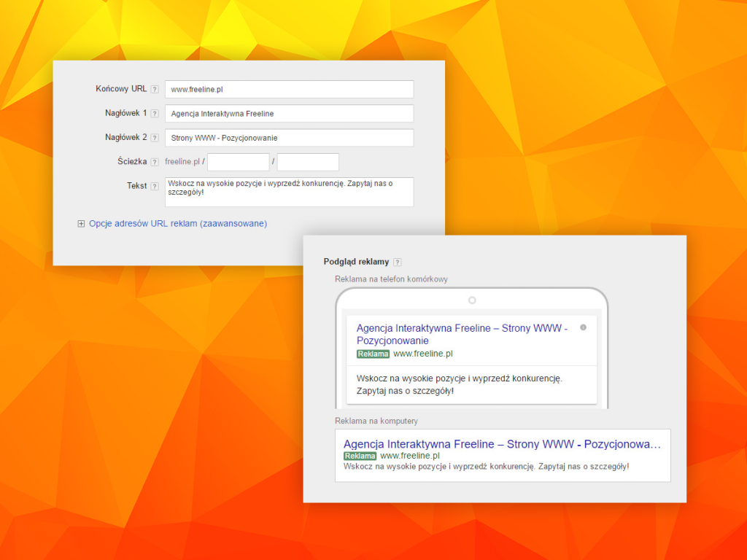Click the desktop ad description text
The image size is (747, 560).
pos(486,467)
